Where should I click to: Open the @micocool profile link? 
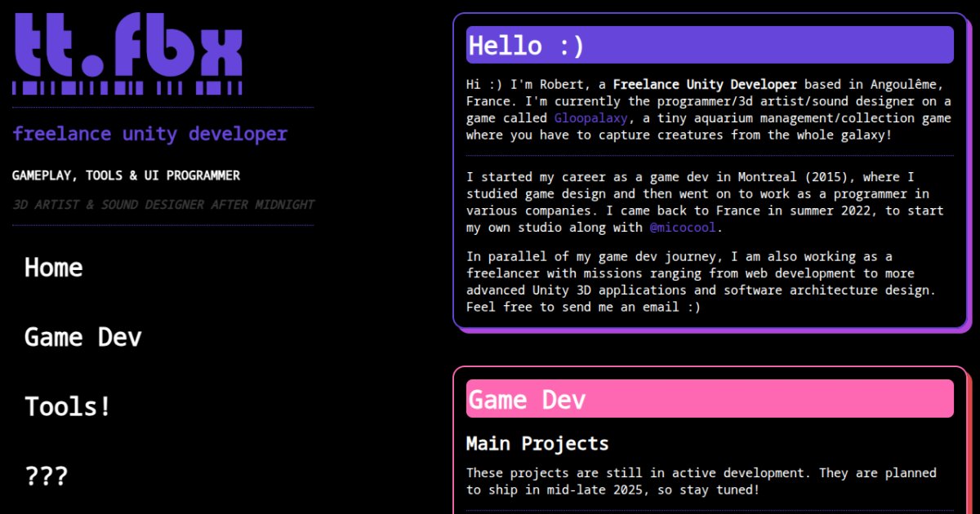(x=684, y=228)
